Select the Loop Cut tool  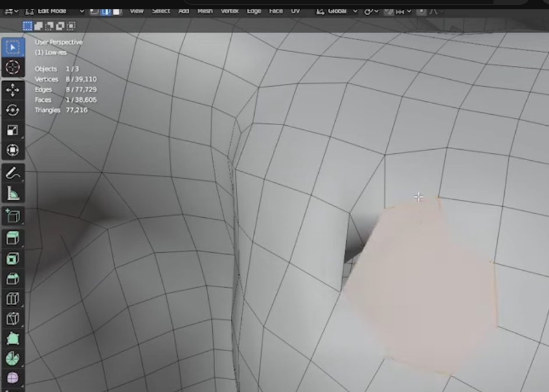click(12, 299)
